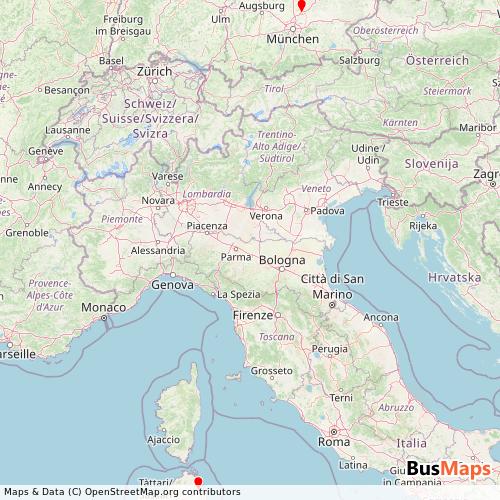Click the red marker near Sardinia
This screenshot has width=500, height=500.
[198, 482]
